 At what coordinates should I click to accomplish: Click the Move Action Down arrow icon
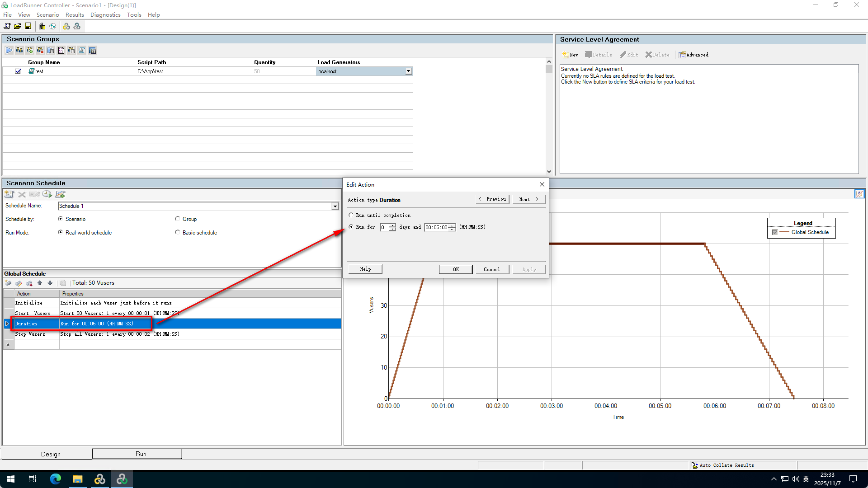point(50,283)
